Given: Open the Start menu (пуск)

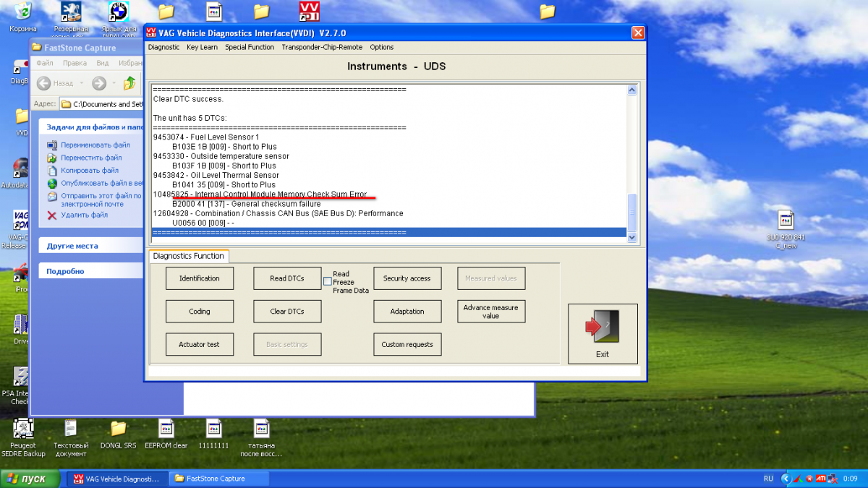Looking at the screenshot, I should pos(29,479).
